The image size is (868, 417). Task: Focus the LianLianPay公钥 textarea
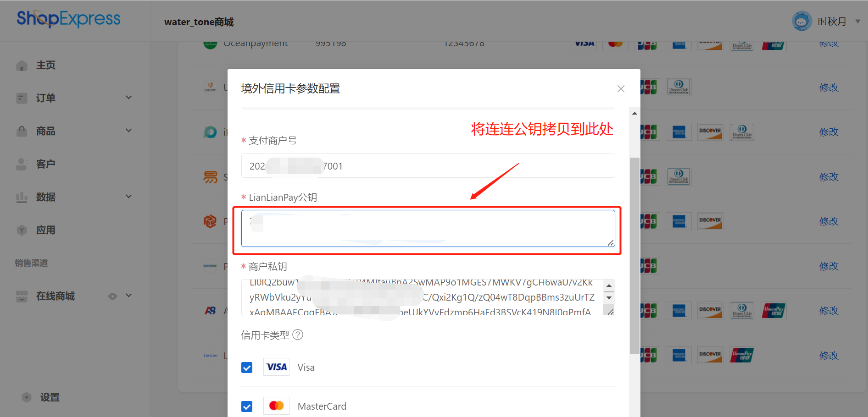(x=428, y=228)
